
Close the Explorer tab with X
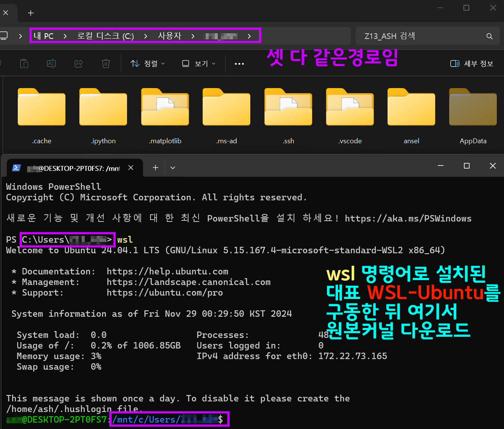6,13
